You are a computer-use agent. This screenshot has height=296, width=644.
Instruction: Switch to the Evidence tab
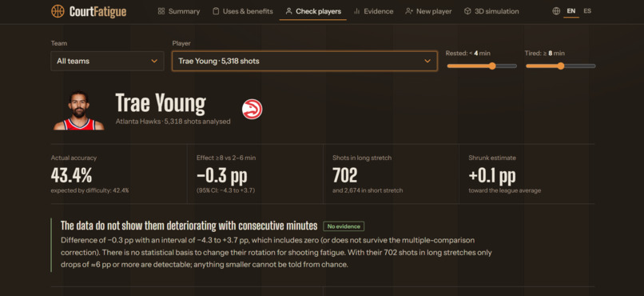pos(373,11)
